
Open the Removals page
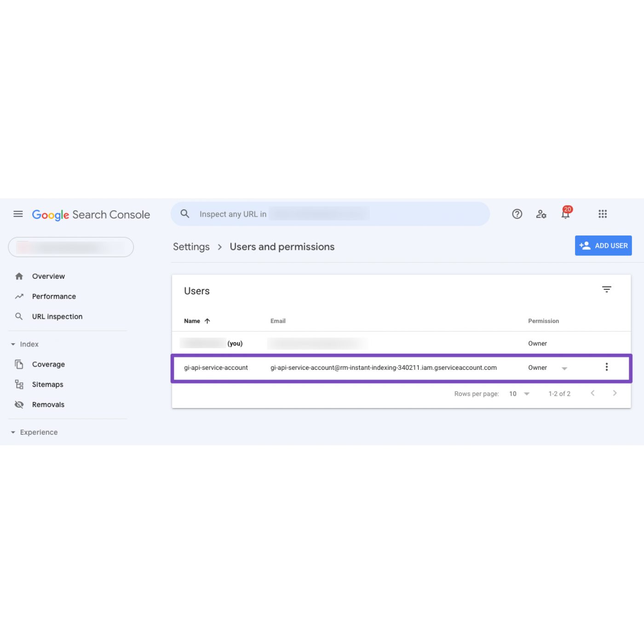pos(48,405)
